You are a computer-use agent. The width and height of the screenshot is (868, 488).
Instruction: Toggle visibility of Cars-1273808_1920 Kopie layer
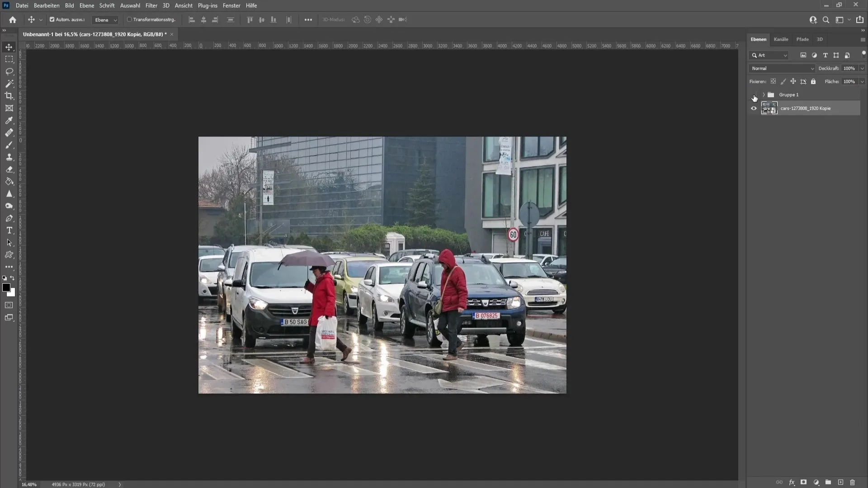(x=754, y=108)
